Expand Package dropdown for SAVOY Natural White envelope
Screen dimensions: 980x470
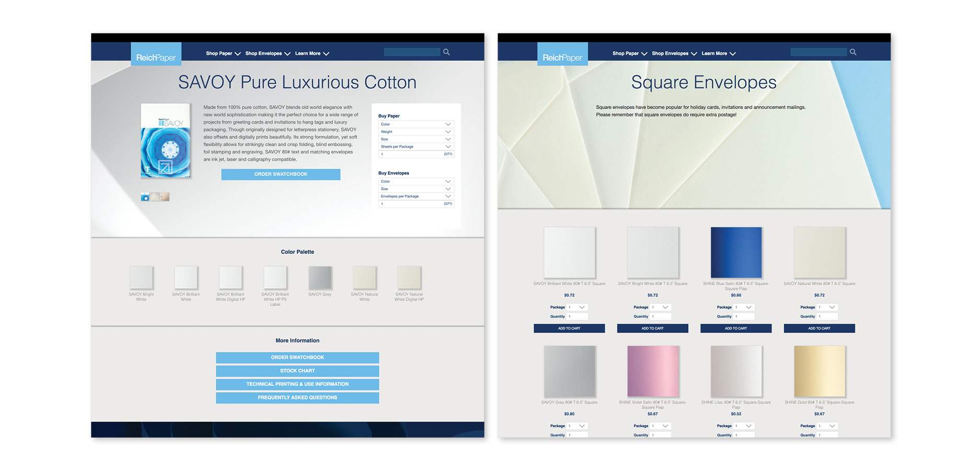(x=827, y=307)
